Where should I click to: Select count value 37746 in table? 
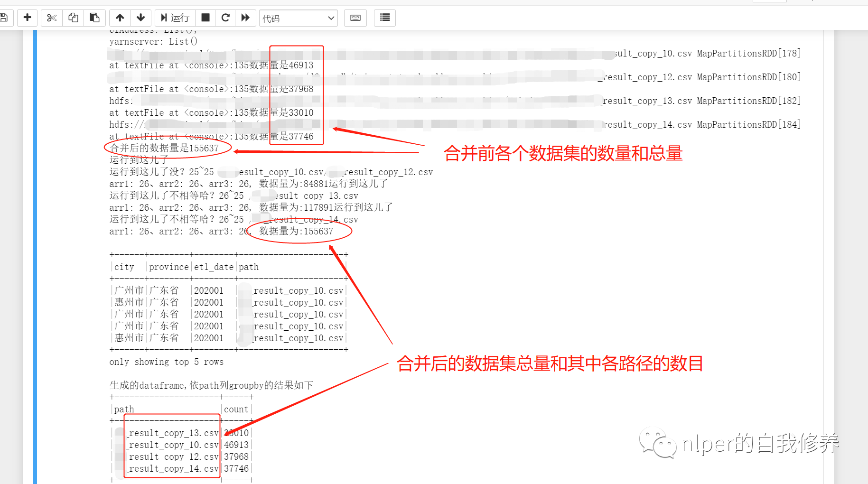click(x=236, y=468)
